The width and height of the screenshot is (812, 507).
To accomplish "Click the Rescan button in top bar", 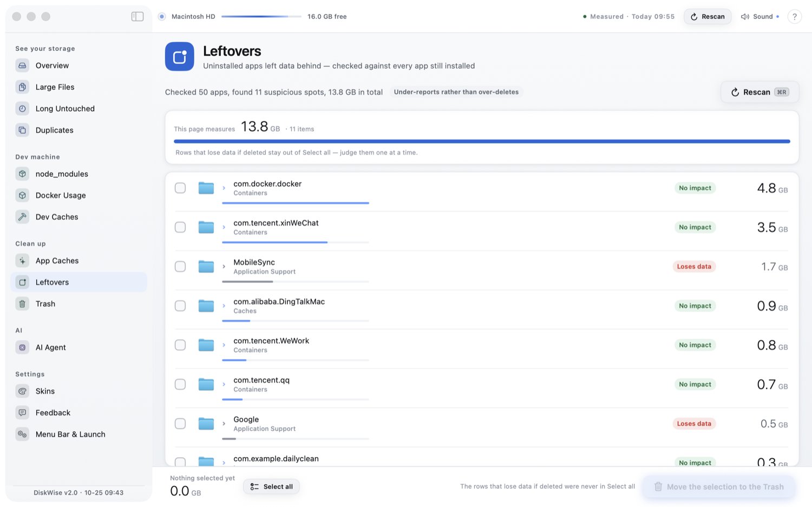I will pyautogui.click(x=708, y=17).
